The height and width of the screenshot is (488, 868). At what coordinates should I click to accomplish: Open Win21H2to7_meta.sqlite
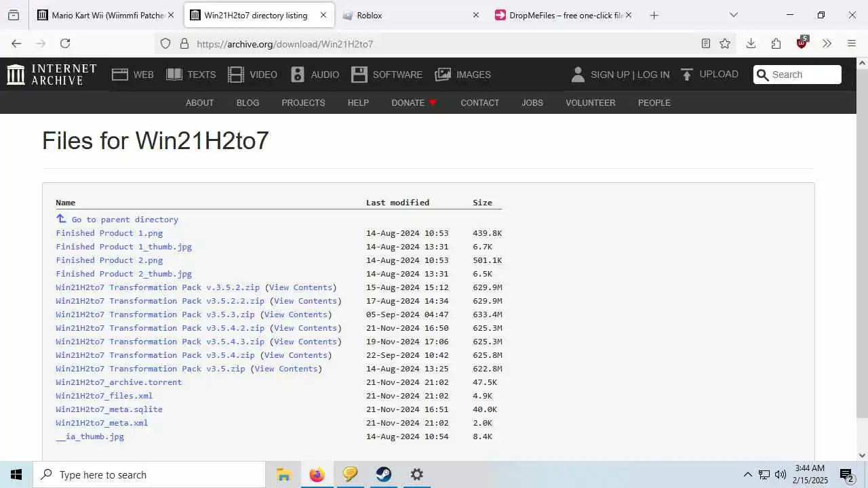pyautogui.click(x=109, y=409)
